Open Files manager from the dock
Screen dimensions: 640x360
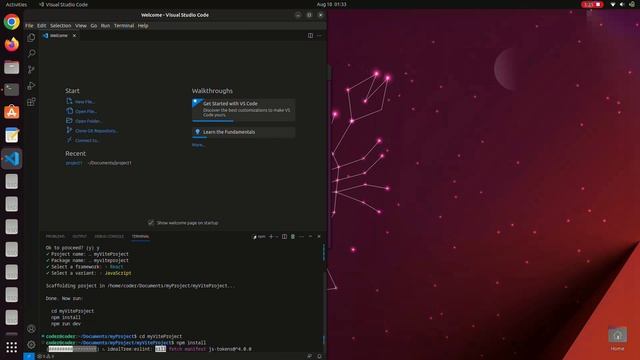coord(11,67)
